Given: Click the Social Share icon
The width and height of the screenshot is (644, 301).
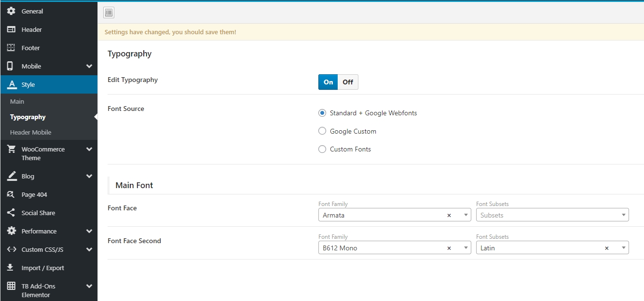Looking at the screenshot, I should point(11,213).
